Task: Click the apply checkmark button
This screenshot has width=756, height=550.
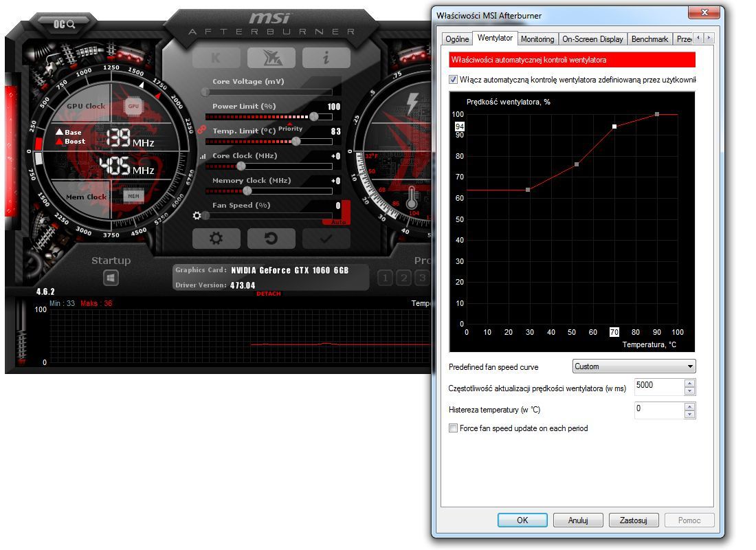Action: 326,239
